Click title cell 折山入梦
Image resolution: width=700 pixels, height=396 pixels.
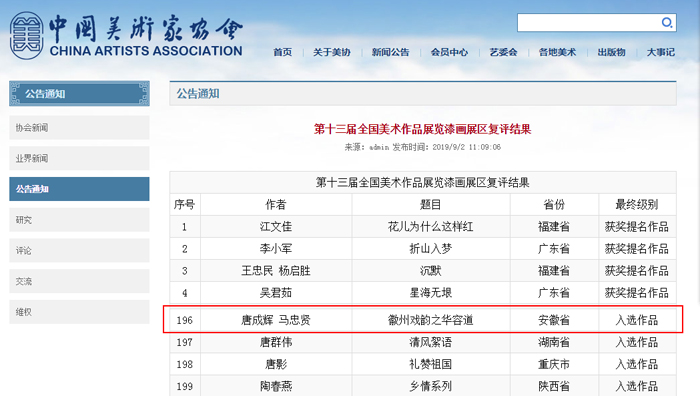tap(431, 249)
